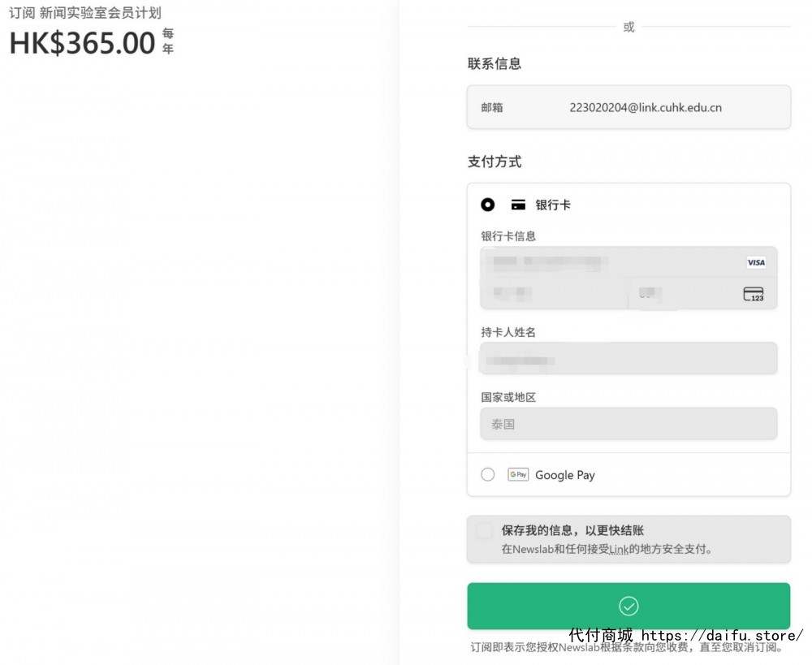Image resolution: width=812 pixels, height=665 pixels.
Task: Click the G Pay logo icon
Action: click(517, 474)
